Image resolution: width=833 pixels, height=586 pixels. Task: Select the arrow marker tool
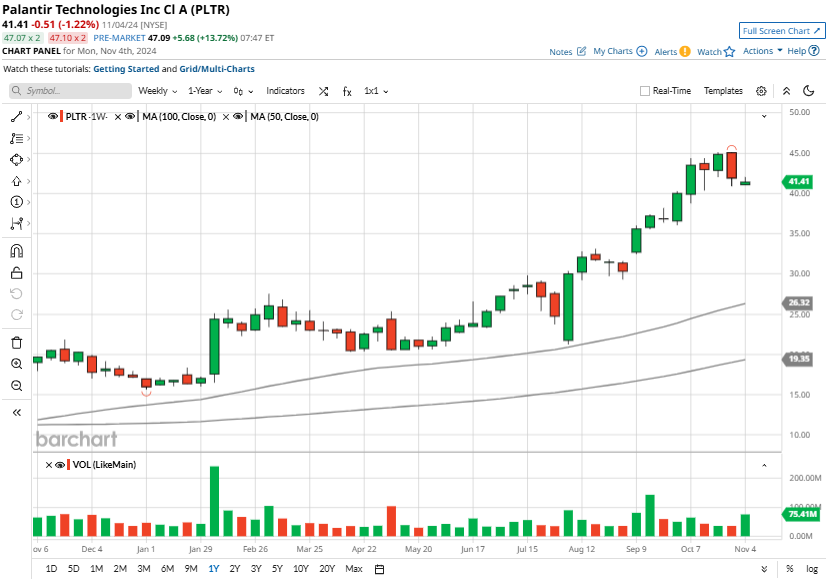pyautogui.click(x=16, y=181)
